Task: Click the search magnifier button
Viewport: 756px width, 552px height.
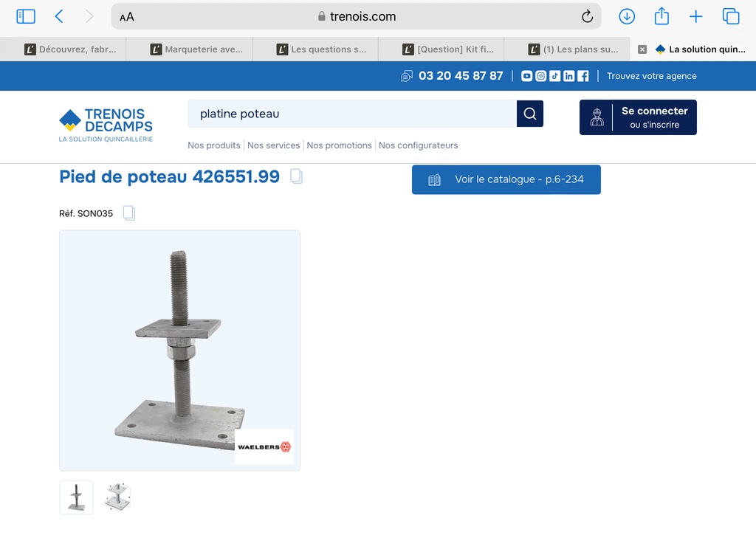Action: tap(529, 114)
